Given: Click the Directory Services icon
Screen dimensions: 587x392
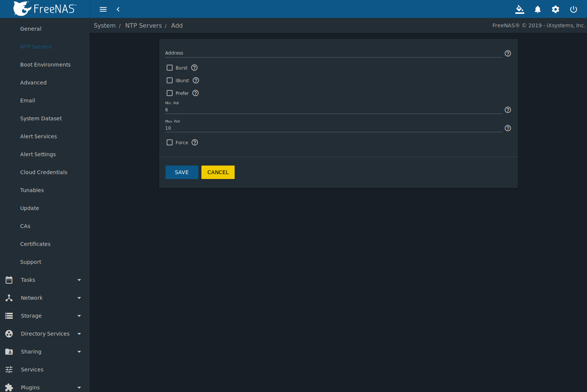Looking at the screenshot, I should [x=9, y=334].
